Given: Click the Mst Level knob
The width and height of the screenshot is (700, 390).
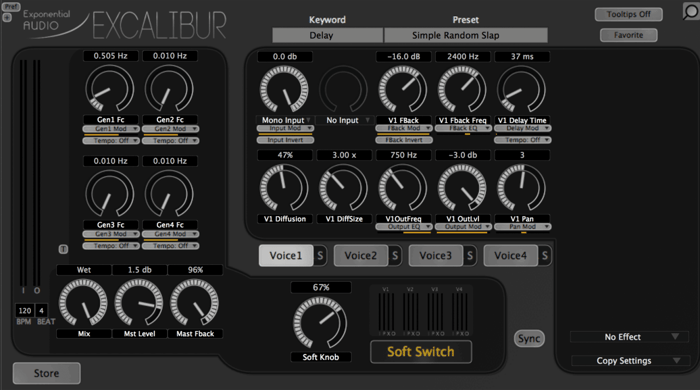Looking at the screenshot, I should [139, 303].
